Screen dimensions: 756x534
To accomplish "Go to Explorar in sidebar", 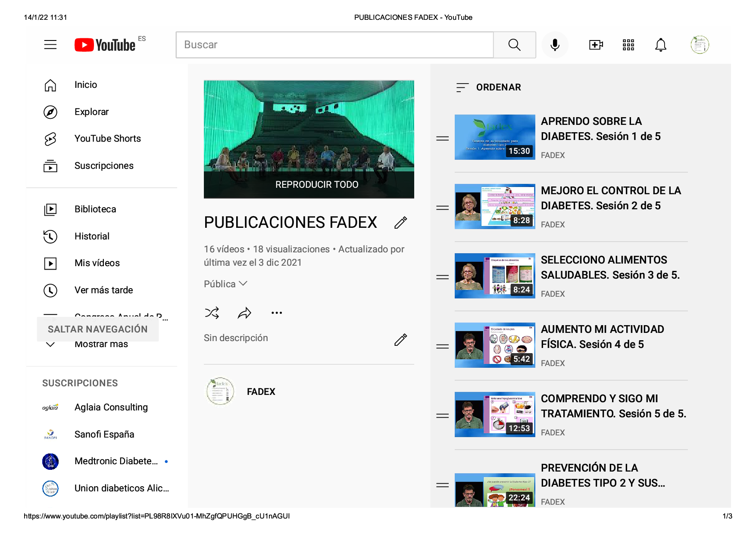I will coord(91,112).
